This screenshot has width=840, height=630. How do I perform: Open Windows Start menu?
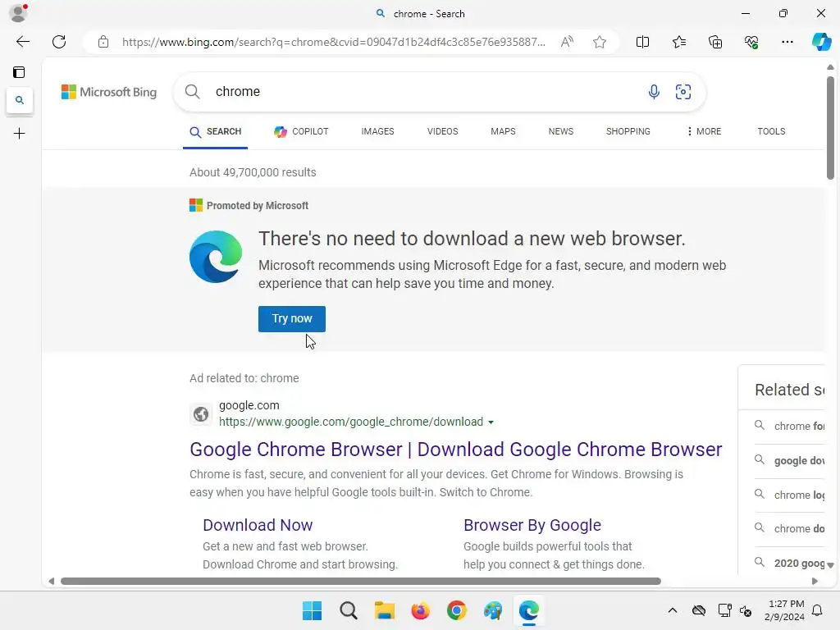312,610
